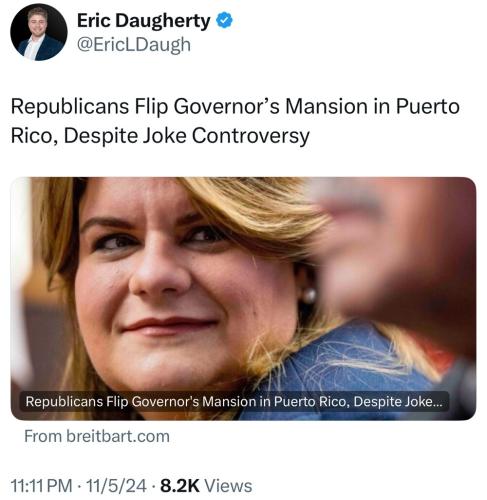Click the 11:11 PM timestamp
487x500 pixels.
point(42,486)
